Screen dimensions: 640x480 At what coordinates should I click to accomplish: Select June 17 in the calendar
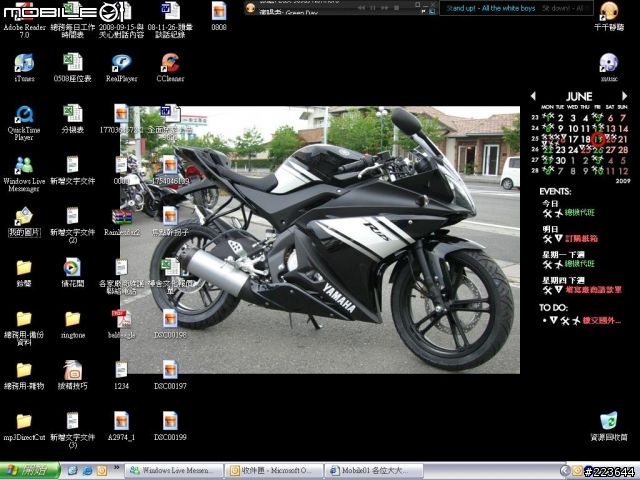tap(573, 139)
